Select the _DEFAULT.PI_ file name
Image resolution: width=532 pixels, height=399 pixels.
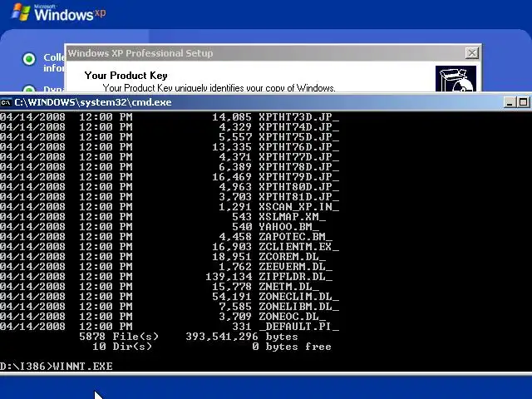click(x=299, y=327)
